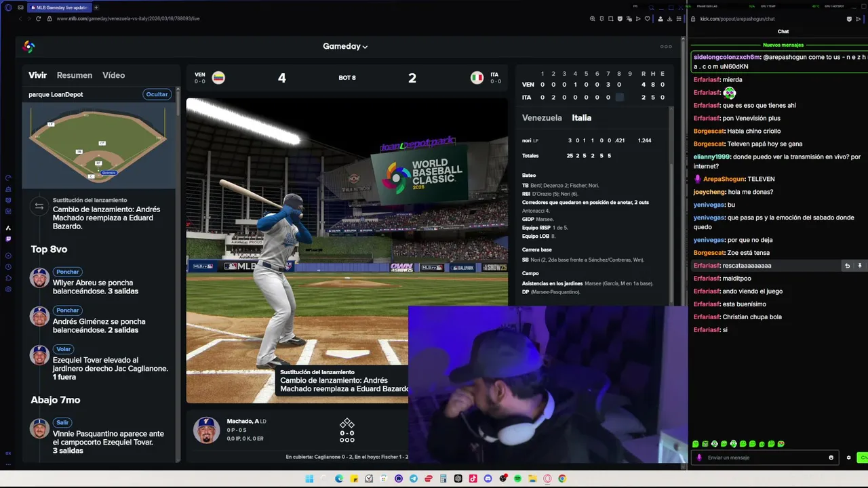
Task: Click the Volar tag above Ezequiel Tovar
Action: 63,349
